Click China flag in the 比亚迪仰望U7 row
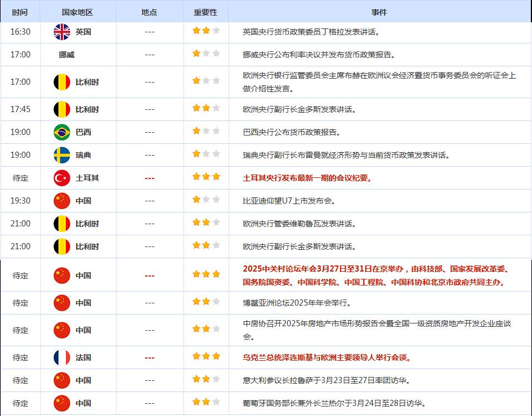The image size is (532, 416). (62, 201)
